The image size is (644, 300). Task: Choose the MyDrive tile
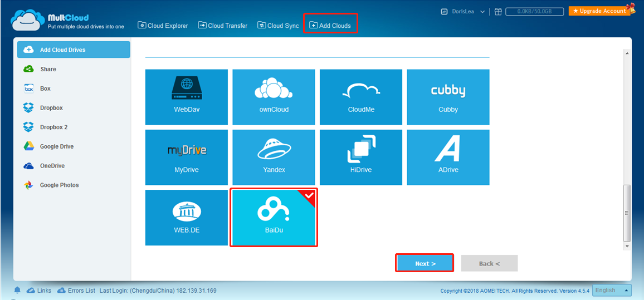[187, 157]
